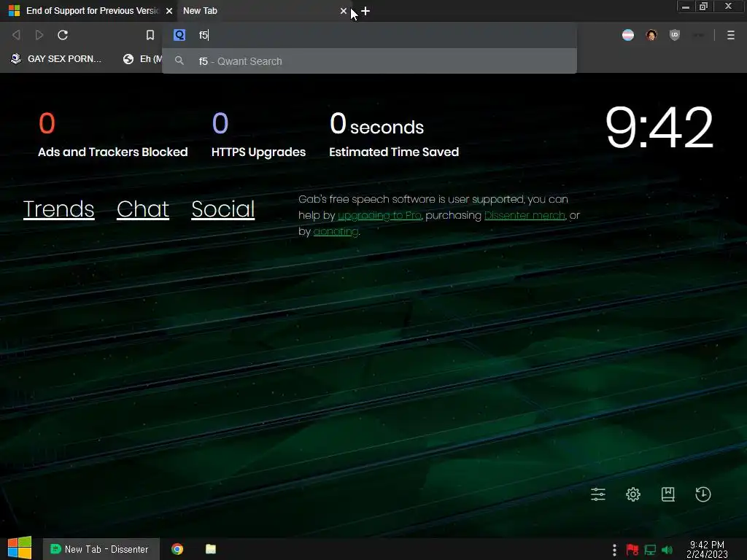
Task: Select the 'f5 - Qwant Search' suggestion
Action: click(x=369, y=61)
